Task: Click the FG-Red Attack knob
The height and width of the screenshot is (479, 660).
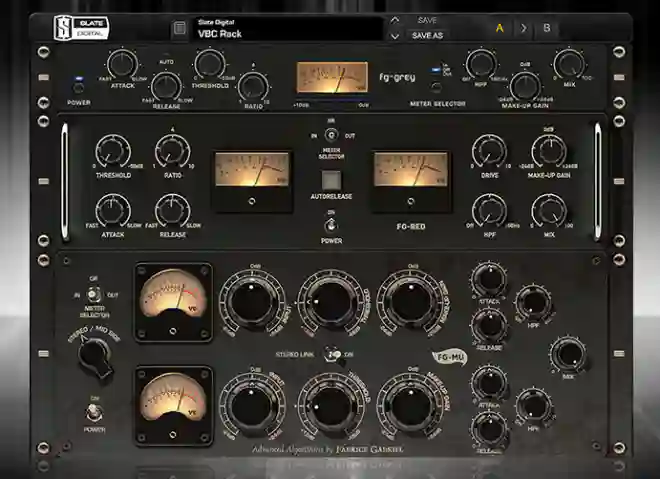Action: [x=113, y=211]
